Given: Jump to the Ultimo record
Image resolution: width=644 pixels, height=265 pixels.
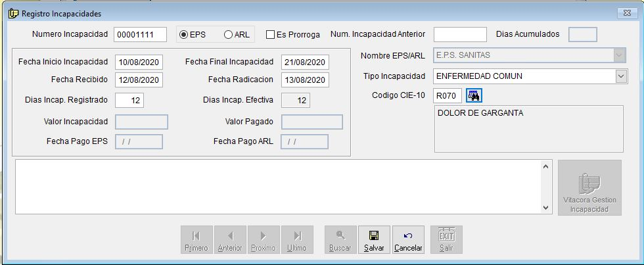Looking at the screenshot, I should pos(297,240).
